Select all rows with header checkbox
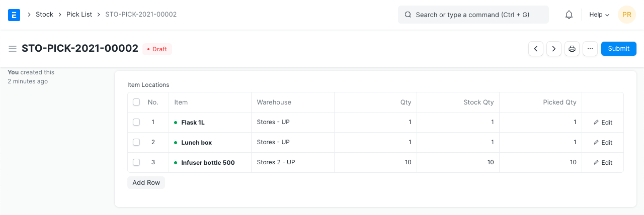 coord(136,102)
